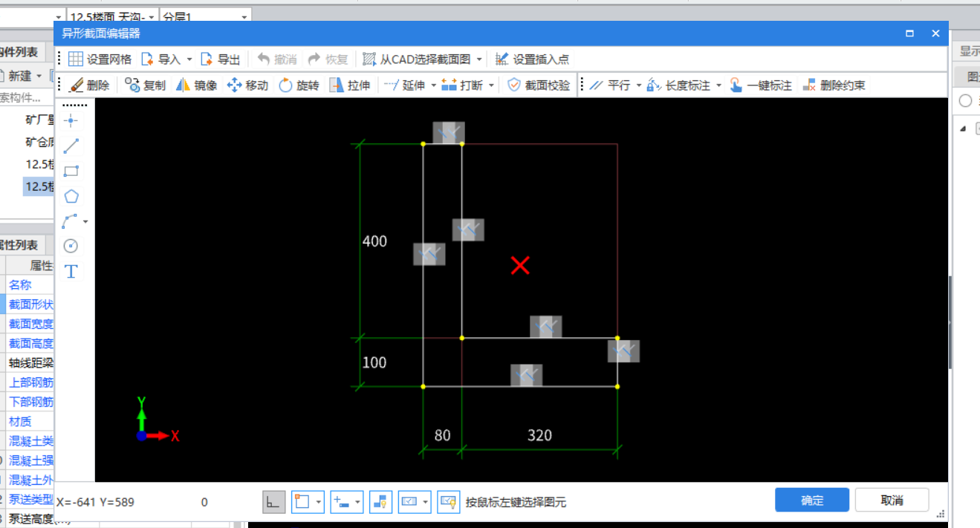Toggle the rectangle snap point button

302,502
